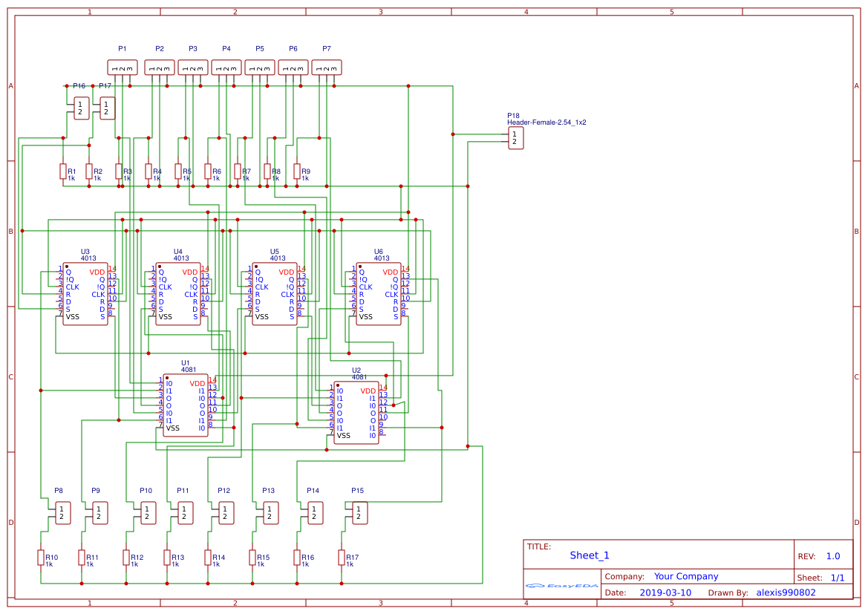Select the P7 three-pin header
This screenshot has width=868, height=614.
[327, 68]
